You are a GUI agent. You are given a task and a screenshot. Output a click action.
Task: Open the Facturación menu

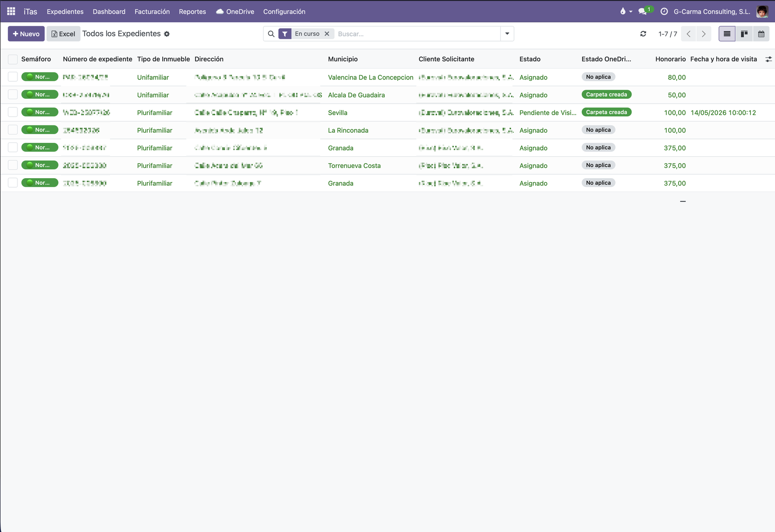pyautogui.click(x=152, y=12)
